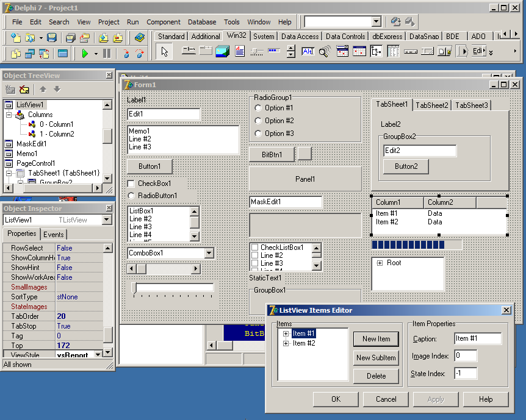Open Object Inspector component selector dropdown
Viewport: 526px width, 420px height.
(x=107, y=220)
